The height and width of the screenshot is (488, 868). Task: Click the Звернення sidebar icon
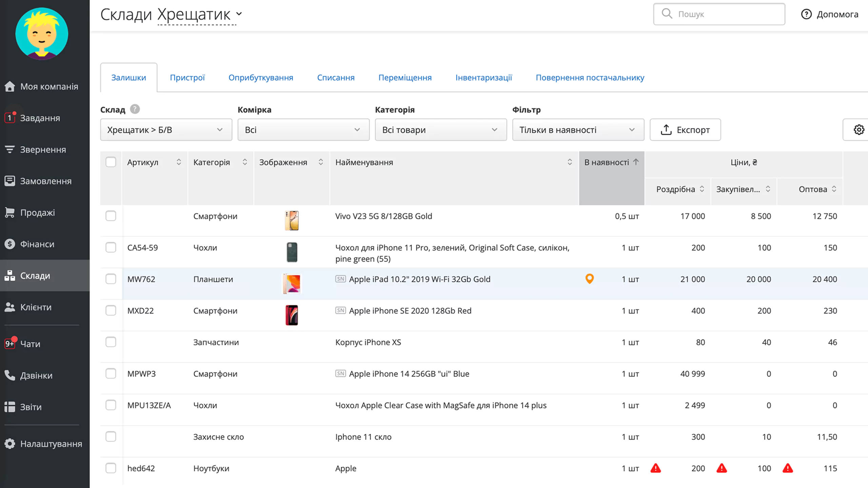10,149
